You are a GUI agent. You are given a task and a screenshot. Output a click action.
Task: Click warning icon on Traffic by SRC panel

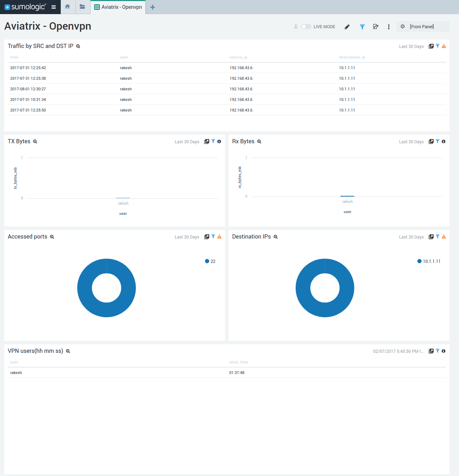coord(444,46)
